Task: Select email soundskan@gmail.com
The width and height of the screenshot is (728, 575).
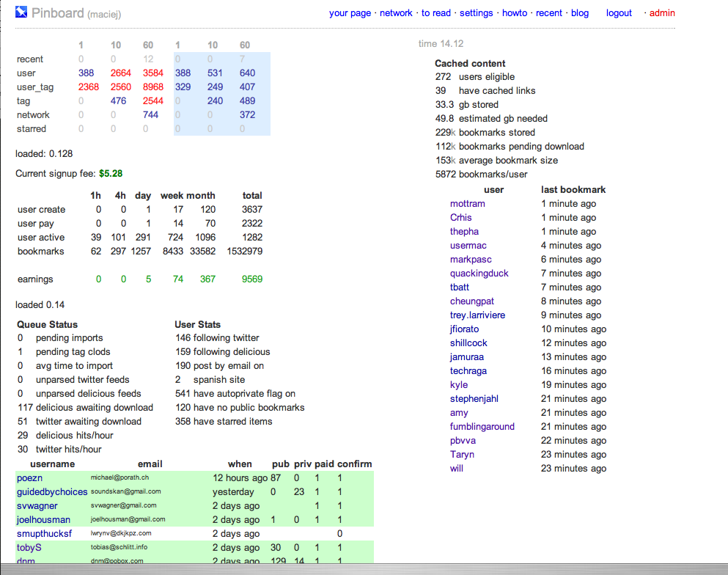Action: 126,491
